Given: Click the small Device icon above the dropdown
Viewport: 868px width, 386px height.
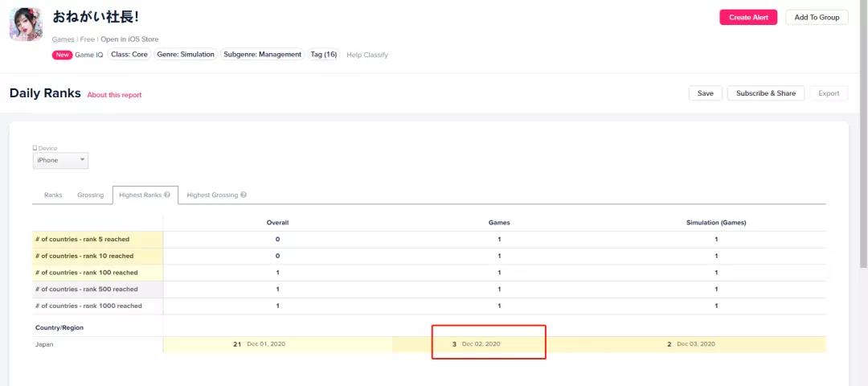Looking at the screenshot, I should click(35, 148).
